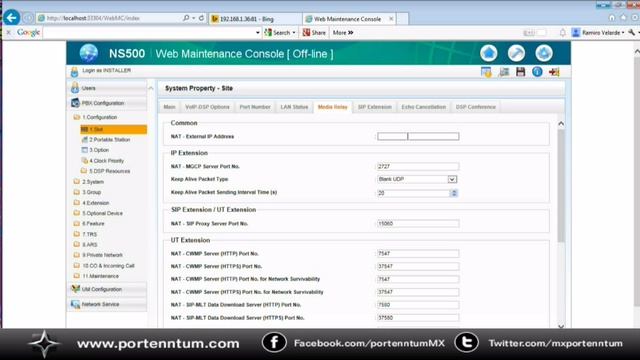Switch to Echo Cancellation tab
The image size is (640, 360).
423,107
